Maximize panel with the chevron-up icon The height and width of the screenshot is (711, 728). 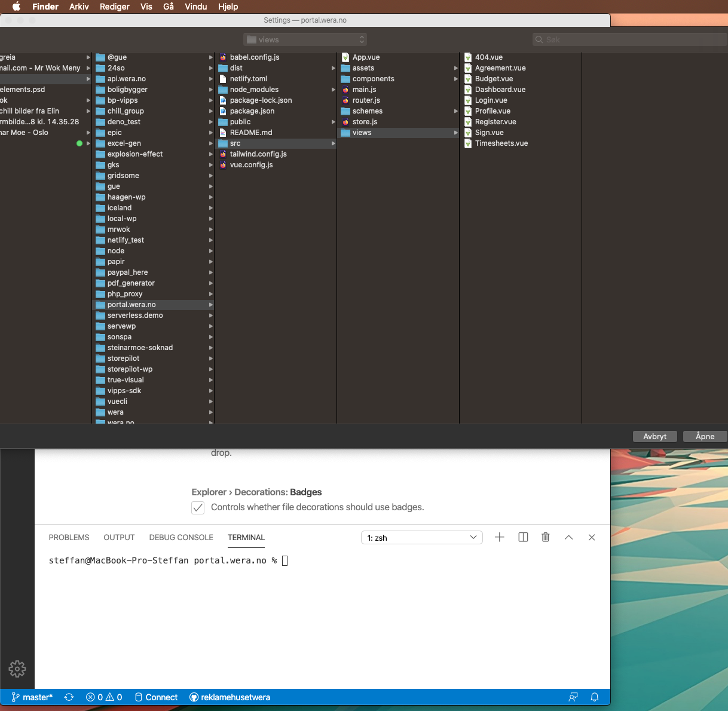tap(569, 537)
